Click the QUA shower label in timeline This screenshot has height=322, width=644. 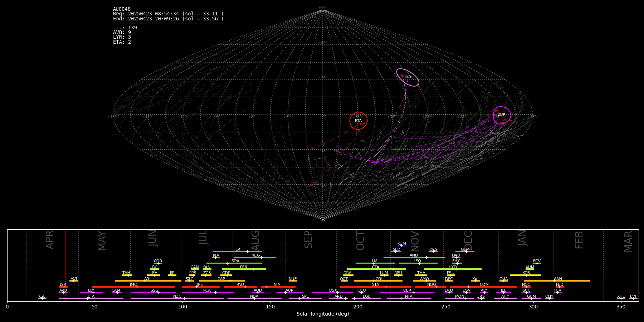tap(504, 279)
